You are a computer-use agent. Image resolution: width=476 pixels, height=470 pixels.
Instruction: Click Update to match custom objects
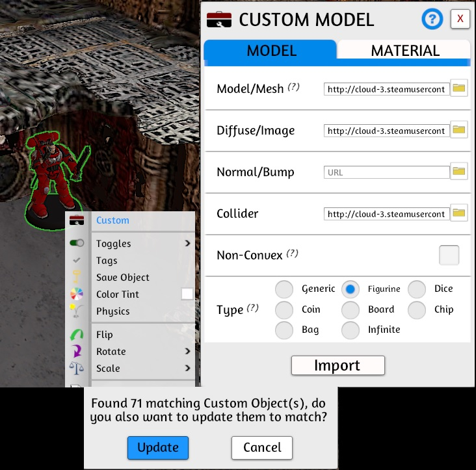(158, 447)
